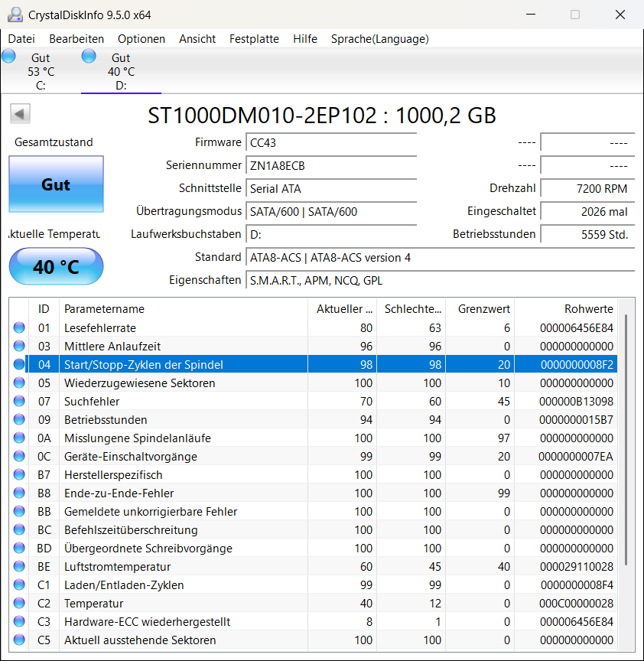Click the ID column header
Viewport: 644px width, 661px height.
(x=44, y=309)
